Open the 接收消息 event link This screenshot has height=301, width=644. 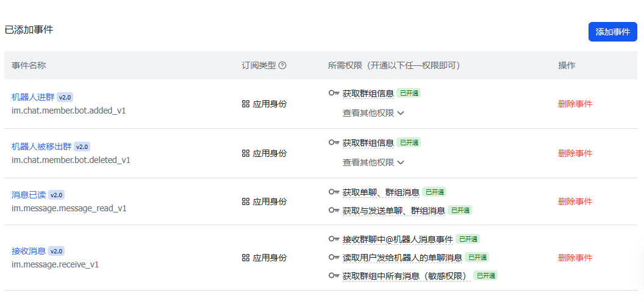coord(29,251)
